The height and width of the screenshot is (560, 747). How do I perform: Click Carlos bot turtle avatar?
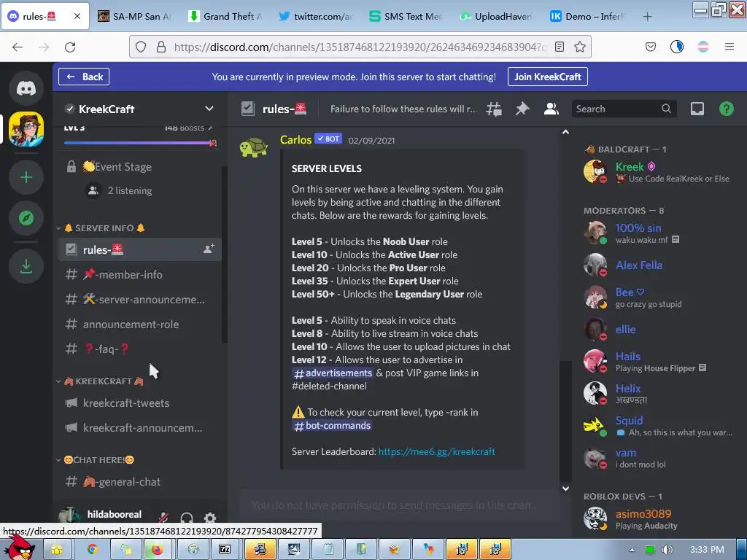(x=253, y=147)
